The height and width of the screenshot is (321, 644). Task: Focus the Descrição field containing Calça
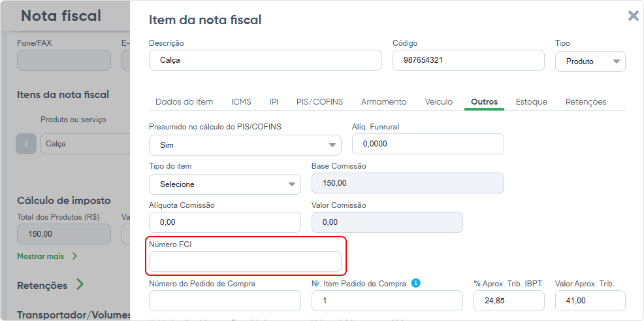pyautogui.click(x=265, y=60)
